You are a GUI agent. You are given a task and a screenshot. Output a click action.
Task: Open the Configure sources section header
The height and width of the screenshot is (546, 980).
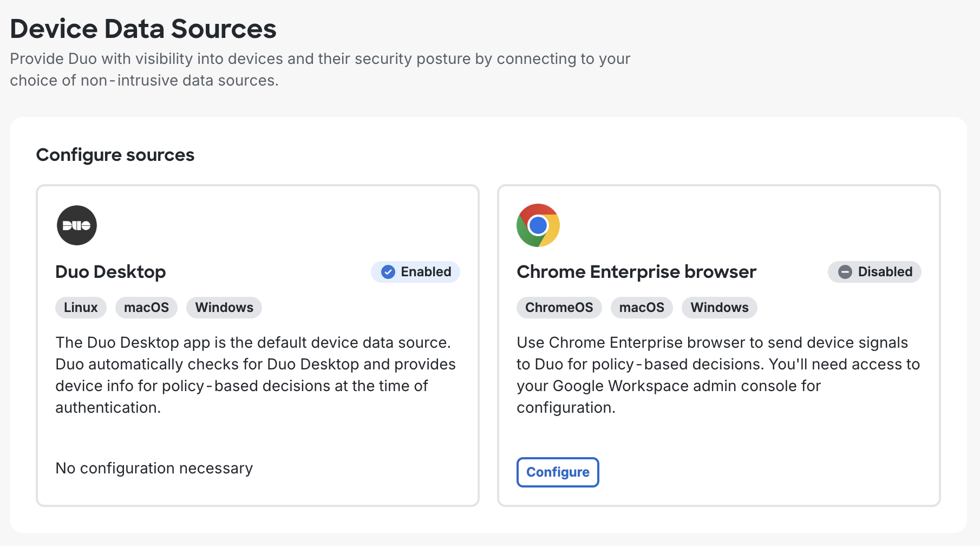(115, 155)
